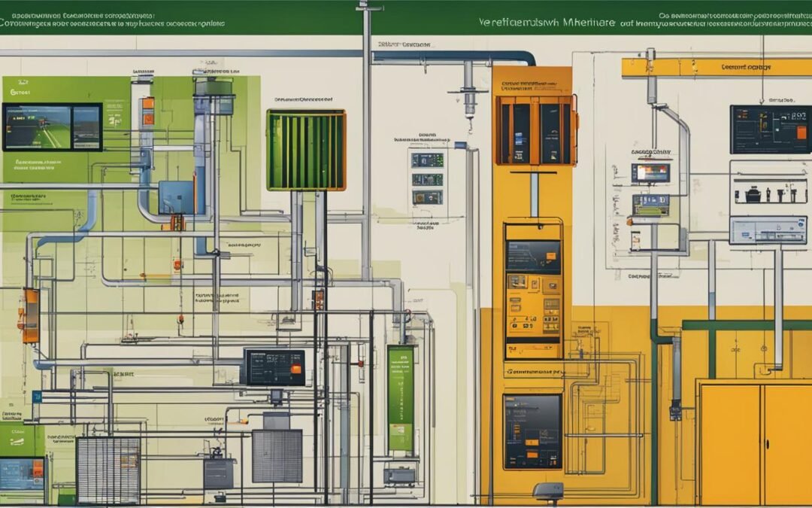Select the small blue screen at bottom left
Viewport: 812px width, 508px height.
tap(22, 474)
